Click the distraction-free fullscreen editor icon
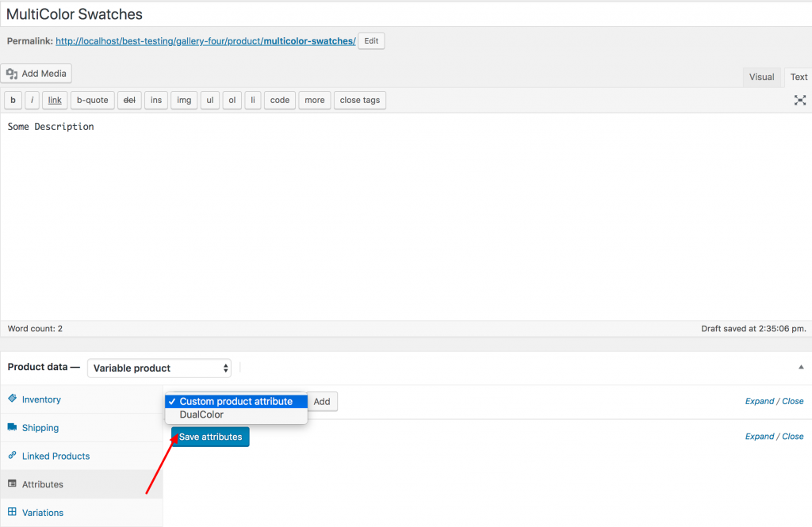The height and width of the screenshot is (527, 812). (799, 100)
